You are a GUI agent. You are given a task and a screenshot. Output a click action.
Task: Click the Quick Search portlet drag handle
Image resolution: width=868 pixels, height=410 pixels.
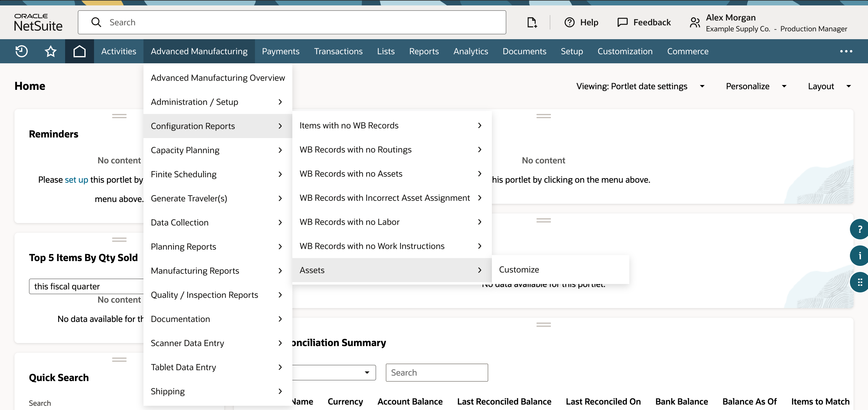(119, 359)
